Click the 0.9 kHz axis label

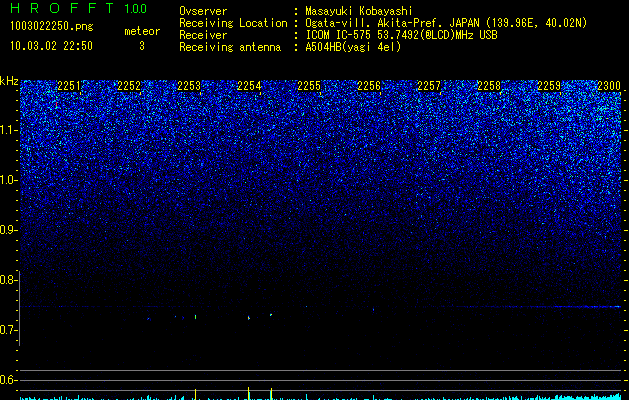[x=8, y=230]
